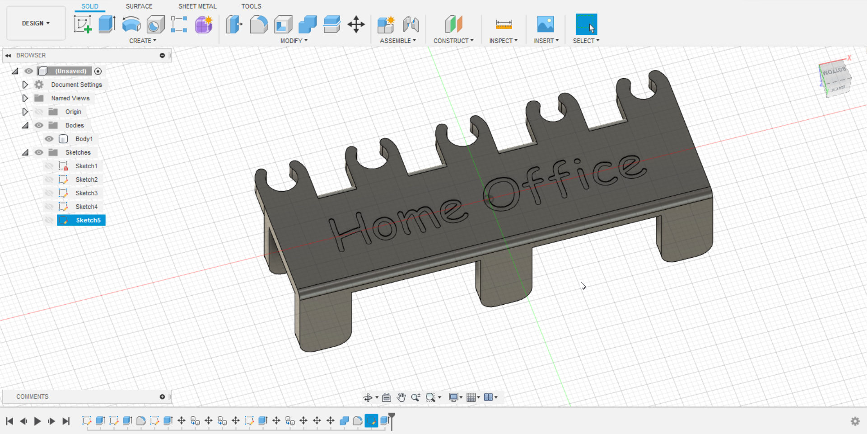Click the timeline end marker
Screen dimensions: 868x434
tap(392, 421)
